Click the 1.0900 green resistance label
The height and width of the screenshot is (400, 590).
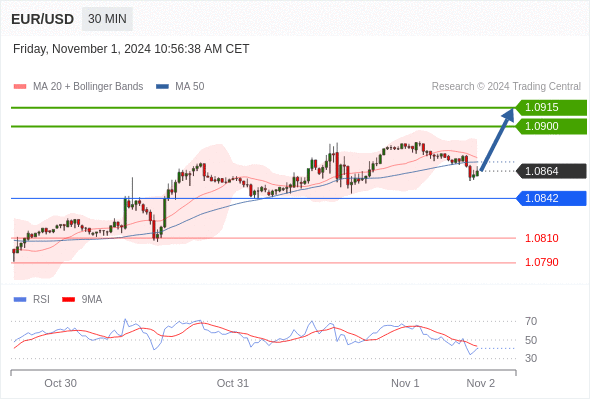[x=551, y=126]
